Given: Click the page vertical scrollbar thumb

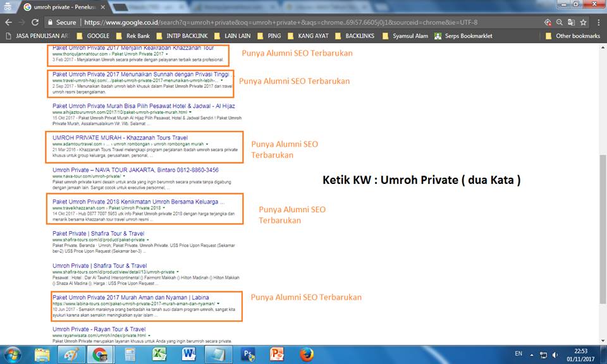Looking at the screenshot, I should pyautogui.click(x=603, y=229).
